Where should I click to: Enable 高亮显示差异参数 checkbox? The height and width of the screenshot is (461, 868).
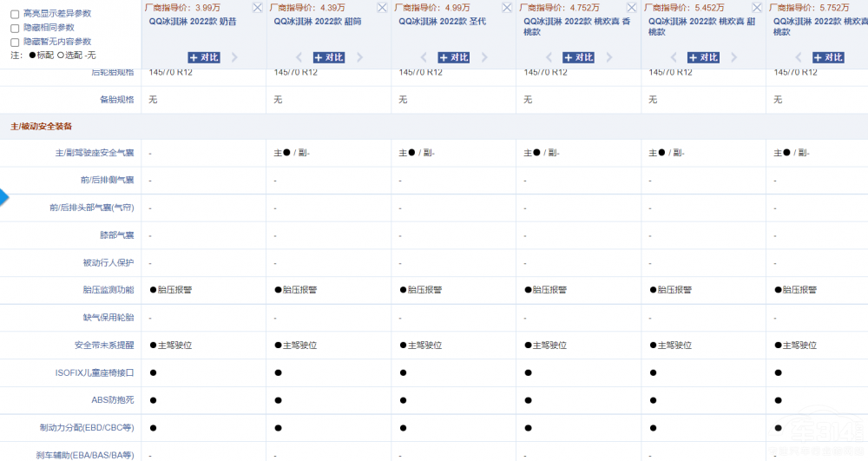[15, 14]
